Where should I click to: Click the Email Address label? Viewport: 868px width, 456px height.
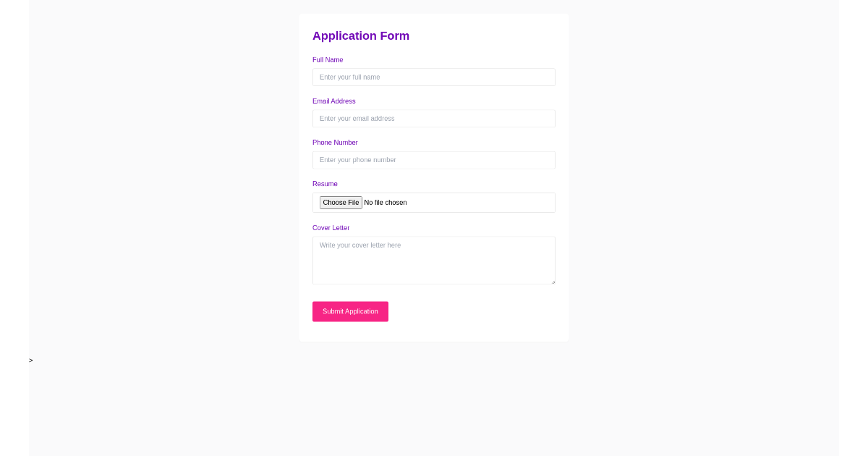coord(333,101)
